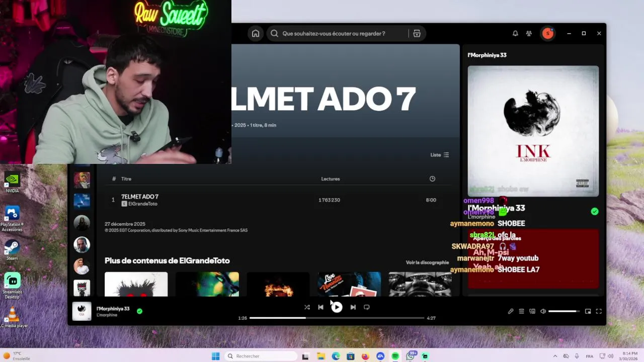Adjust the Spotify volume slider
Image resolution: width=644 pixels, height=362 pixels.
[563, 311]
